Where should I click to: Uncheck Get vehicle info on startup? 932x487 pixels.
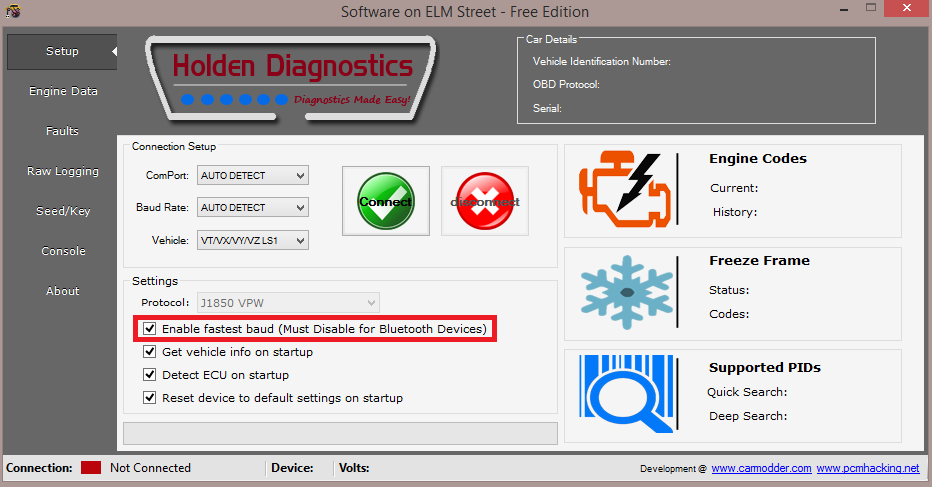pos(150,351)
